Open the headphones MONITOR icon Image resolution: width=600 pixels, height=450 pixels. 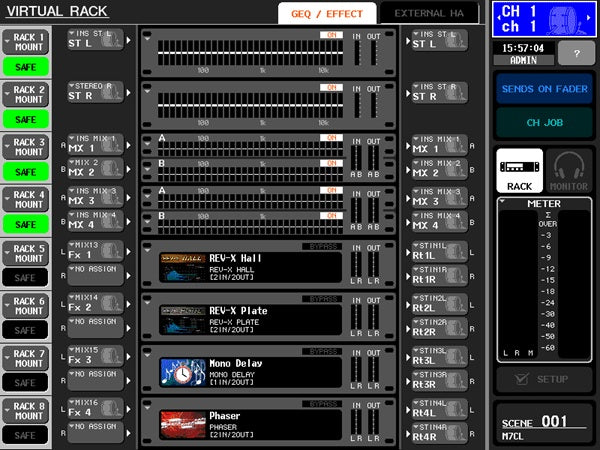point(569,171)
